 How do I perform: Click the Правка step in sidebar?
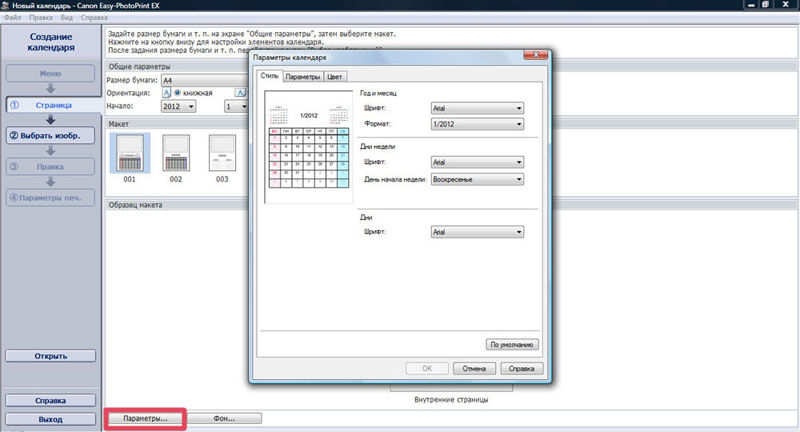coord(51,167)
